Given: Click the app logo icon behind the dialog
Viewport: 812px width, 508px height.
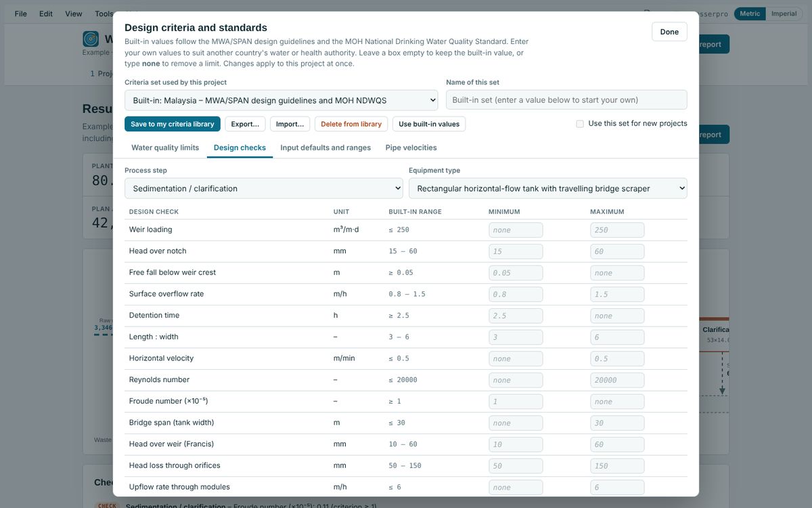Looking at the screenshot, I should pyautogui.click(x=91, y=39).
